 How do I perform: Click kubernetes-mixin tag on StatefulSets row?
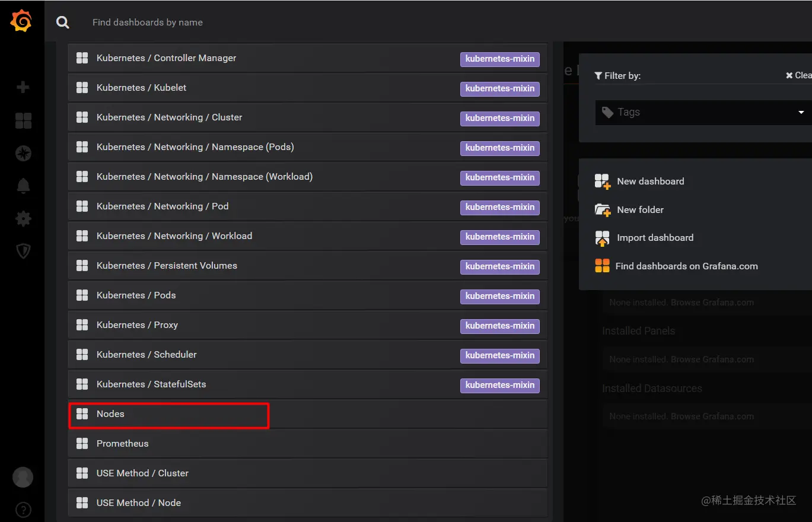[500, 385]
